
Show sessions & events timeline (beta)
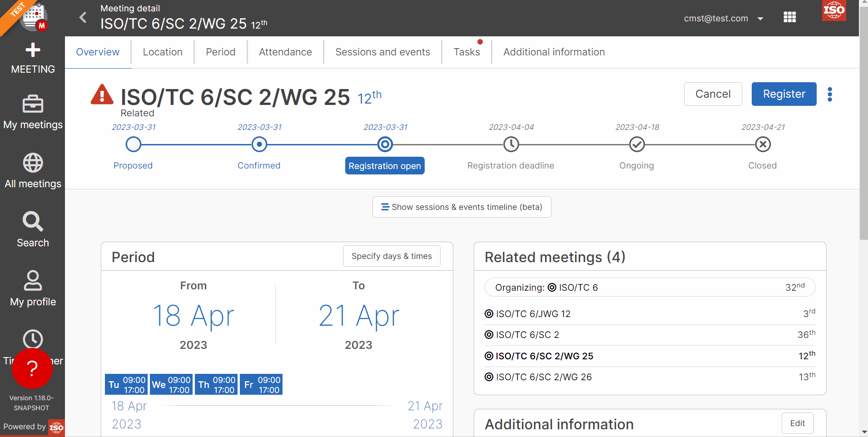coord(461,207)
